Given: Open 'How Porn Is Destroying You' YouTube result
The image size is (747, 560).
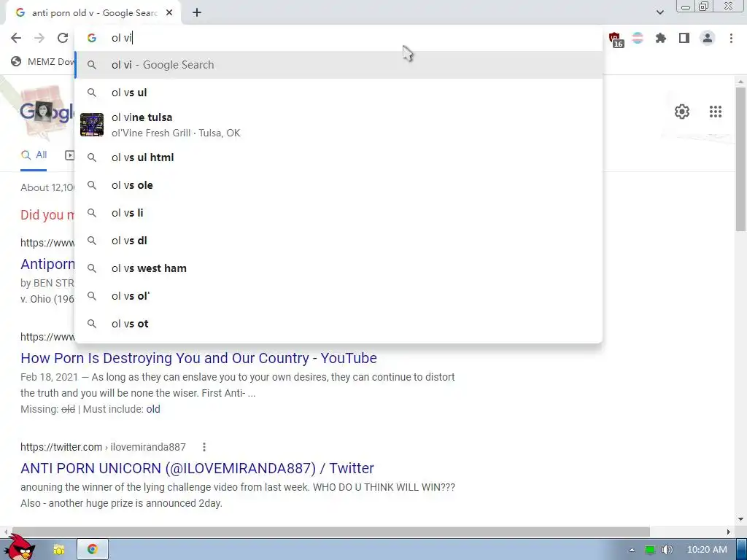Looking at the screenshot, I should (x=198, y=358).
